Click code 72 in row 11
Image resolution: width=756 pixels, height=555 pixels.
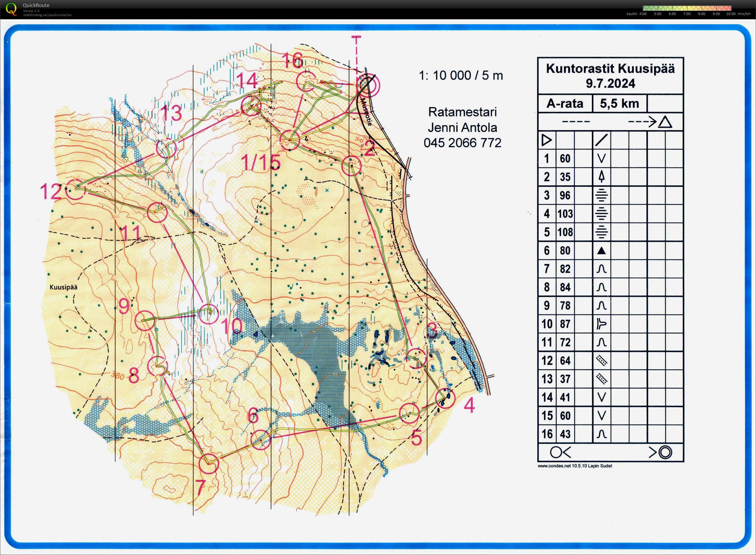coord(565,342)
